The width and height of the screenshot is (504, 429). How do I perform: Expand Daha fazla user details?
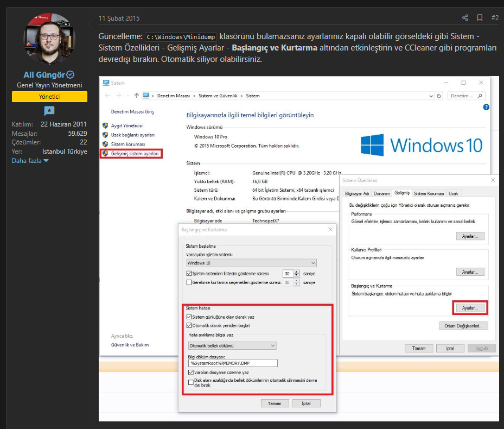pyautogui.click(x=30, y=161)
